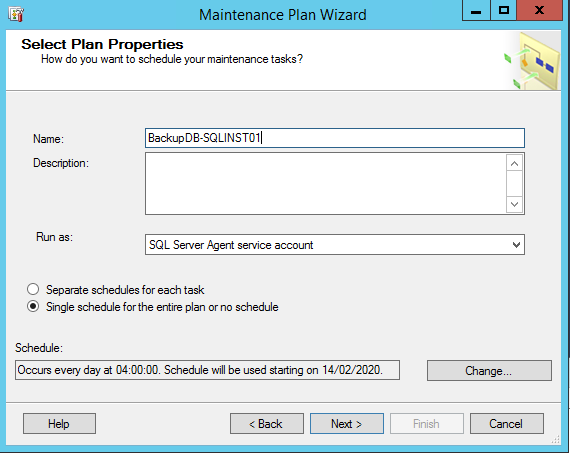Minimize the Maintenance Plan Wizard window
This screenshot has height=454, width=570.
pyautogui.click(x=476, y=11)
